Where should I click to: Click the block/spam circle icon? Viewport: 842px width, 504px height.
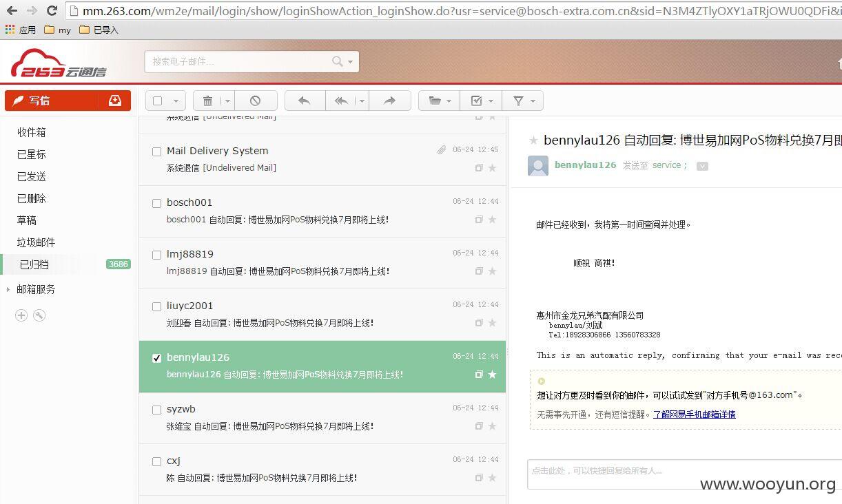(256, 101)
